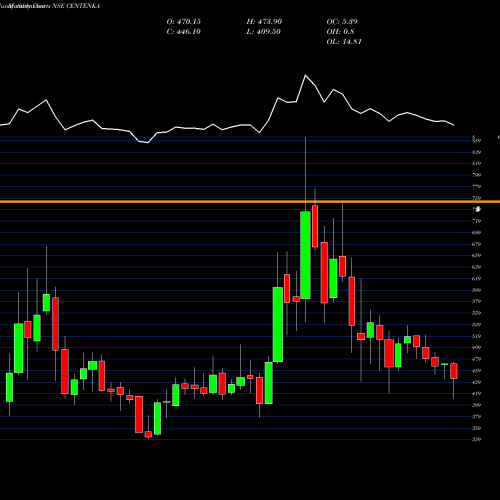Click the 419 price axis label
Viewport: 500px width, 500px height.
(x=477, y=394)
